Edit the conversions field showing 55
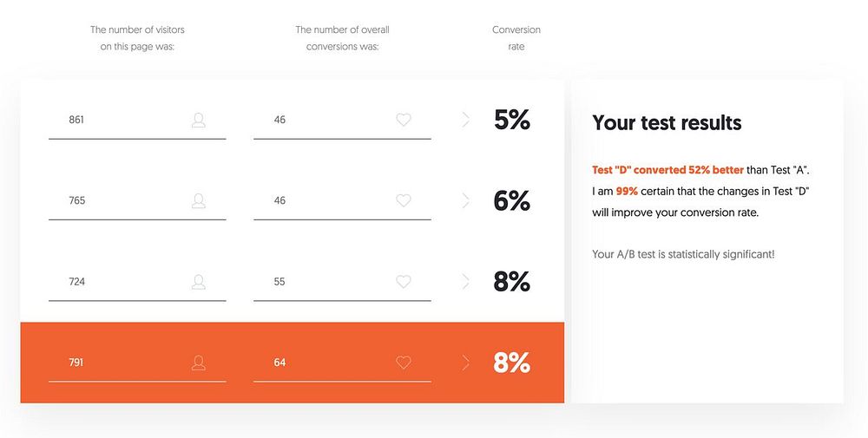The width and height of the screenshot is (868, 438). (326, 282)
